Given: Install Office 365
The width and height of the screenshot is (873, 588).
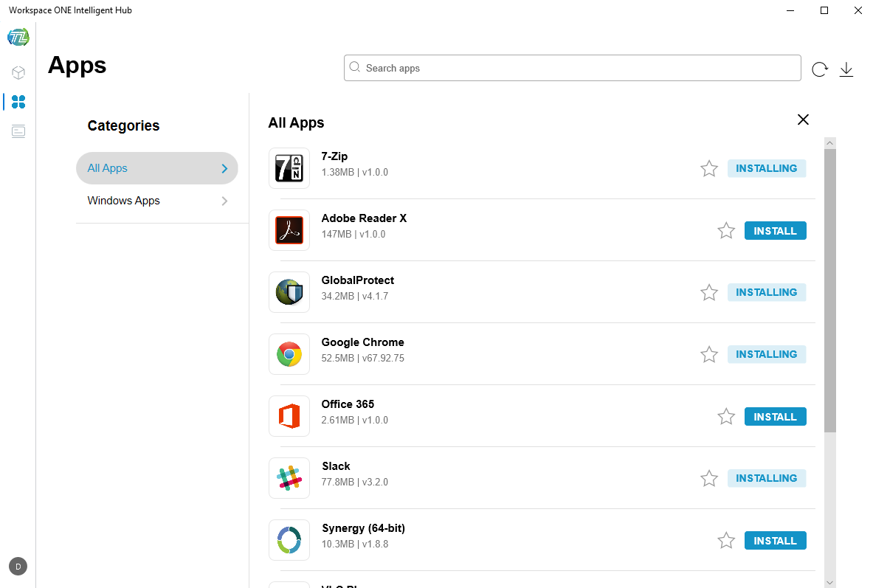Looking at the screenshot, I should [x=775, y=416].
